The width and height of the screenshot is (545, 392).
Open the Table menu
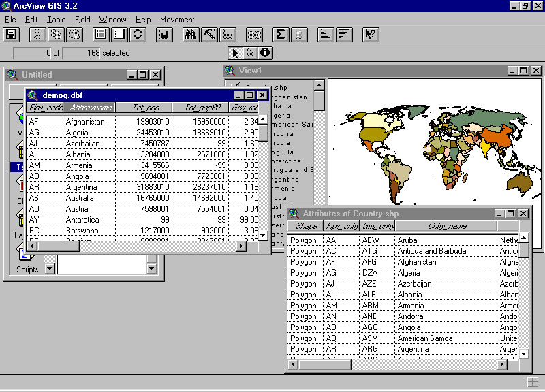(57, 20)
